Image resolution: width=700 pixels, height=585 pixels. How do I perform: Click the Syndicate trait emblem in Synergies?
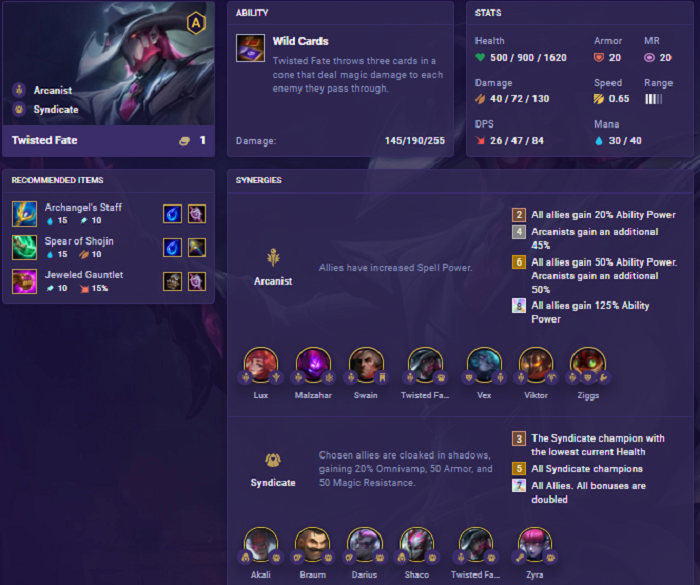click(x=273, y=460)
